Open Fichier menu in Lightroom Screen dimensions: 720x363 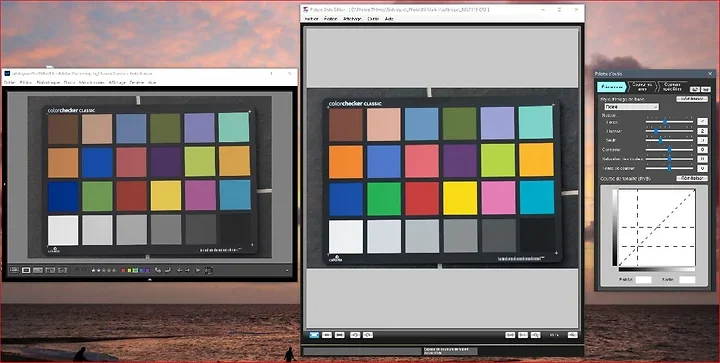[x=9, y=83]
